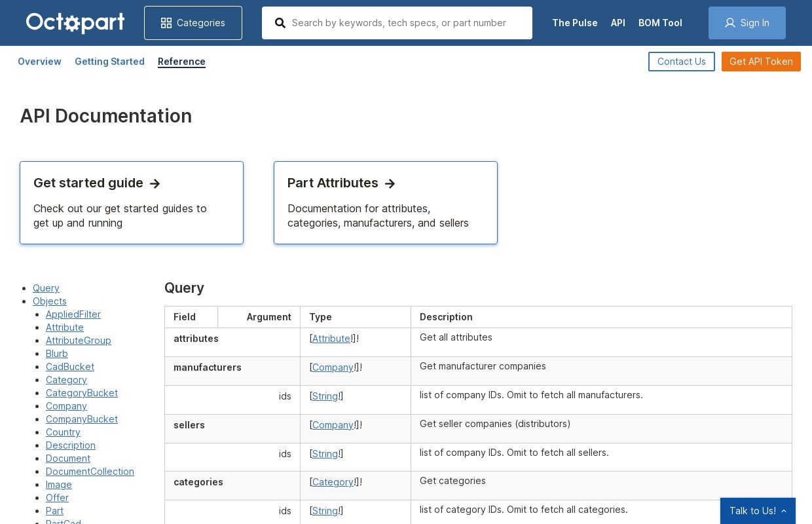Click Attribute type link in attributes row

pos(331,339)
